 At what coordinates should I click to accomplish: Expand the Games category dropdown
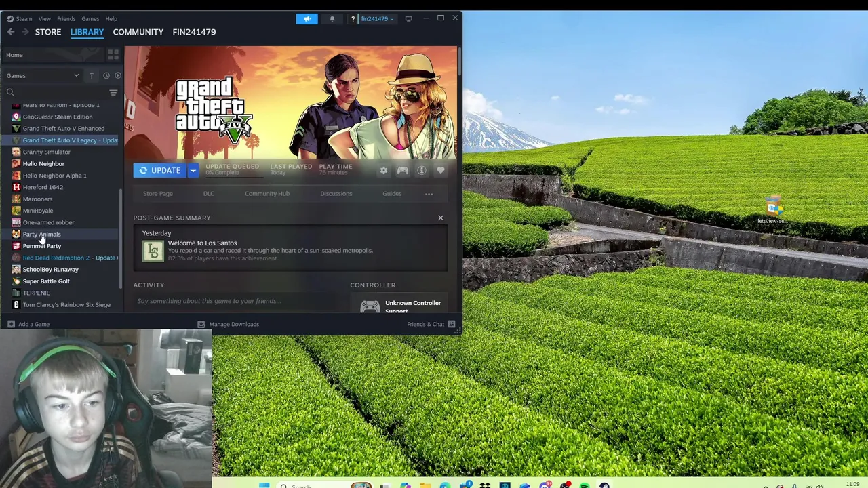click(x=43, y=75)
